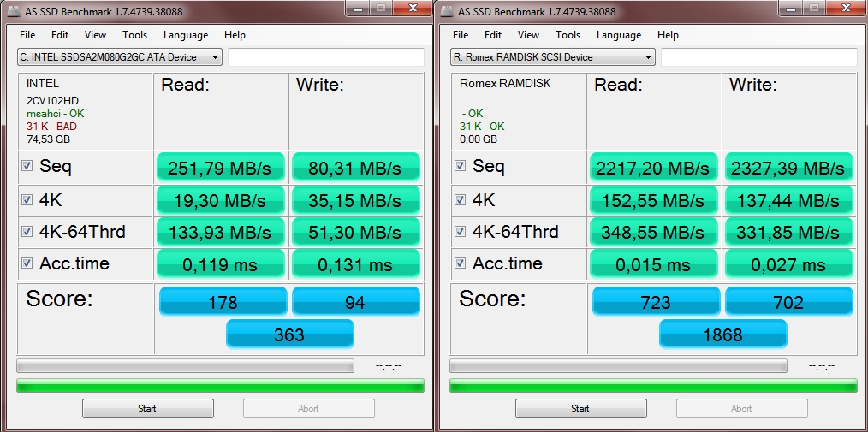868x432 pixels.
Task: Click the 1868 total score box
Action: pos(722,334)
